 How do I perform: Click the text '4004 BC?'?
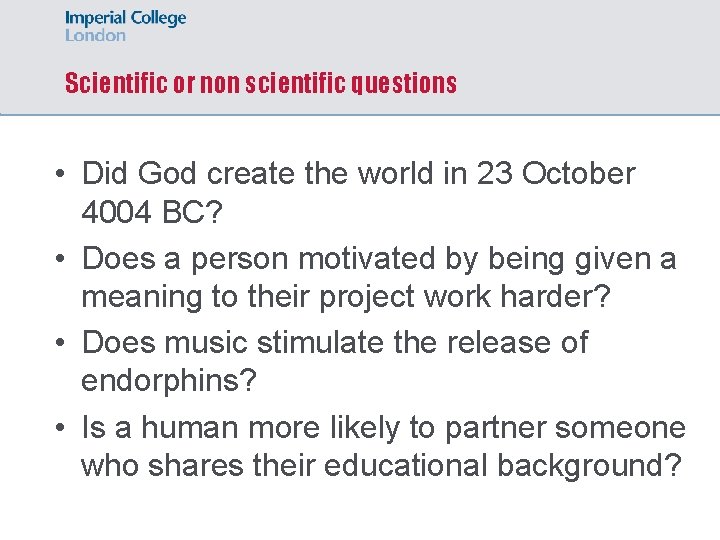coord(152,212)
